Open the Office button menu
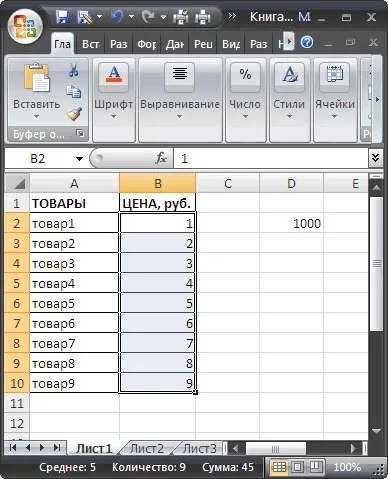This screenshot has width=388, height=479. coord(25,27)
